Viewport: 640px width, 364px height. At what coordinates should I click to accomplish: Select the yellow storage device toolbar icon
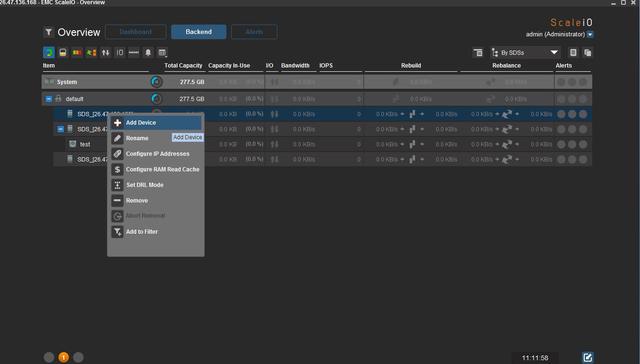pos(63,53)
